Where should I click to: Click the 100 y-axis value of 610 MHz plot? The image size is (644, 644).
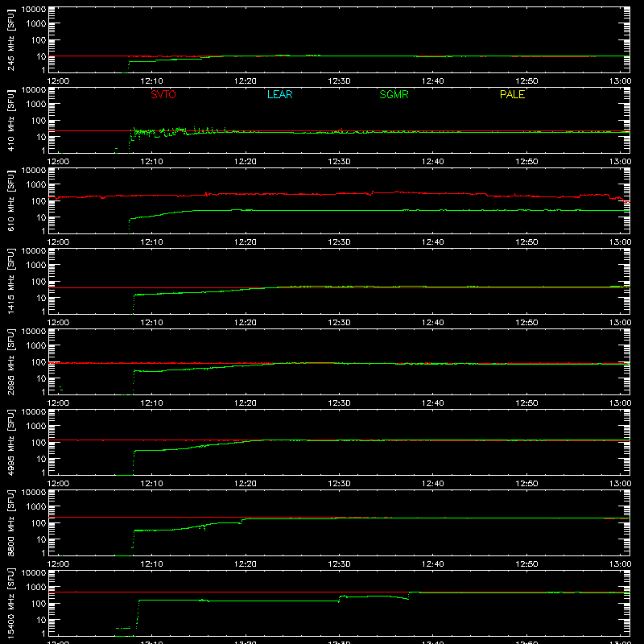39,200
